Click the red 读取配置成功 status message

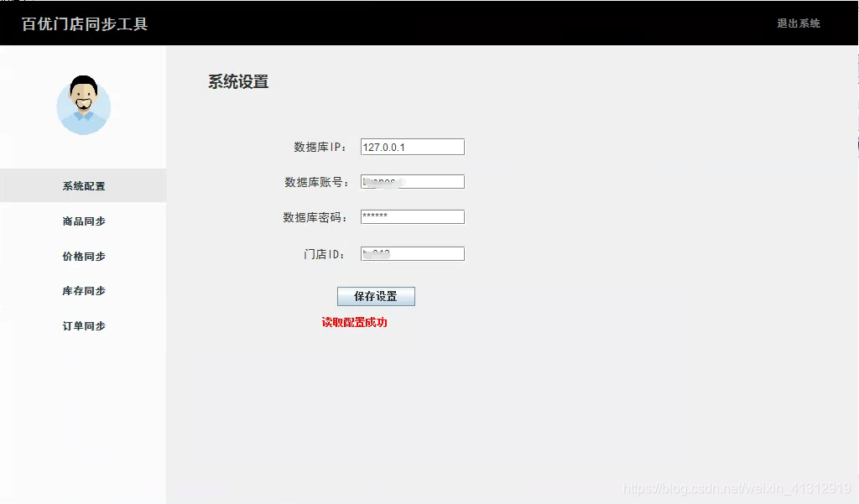click(x=356, y=321)
